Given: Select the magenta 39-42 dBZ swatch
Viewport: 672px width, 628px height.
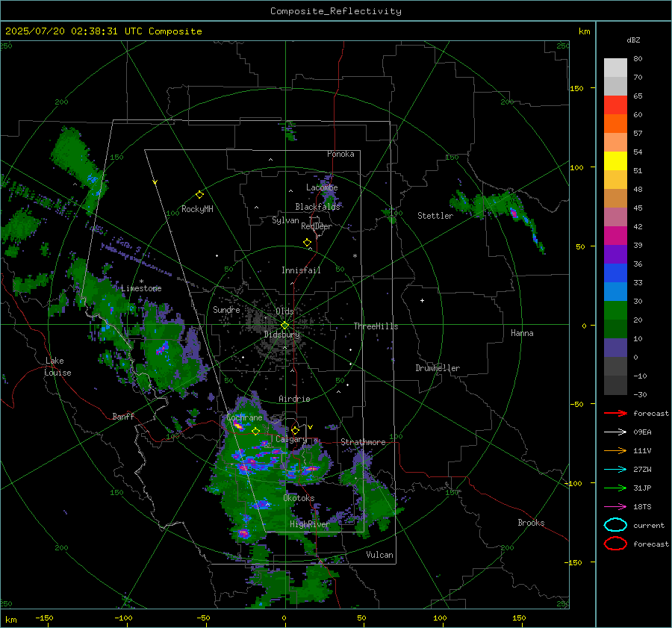Looking at the screenshot, I should tap(615, 236).
